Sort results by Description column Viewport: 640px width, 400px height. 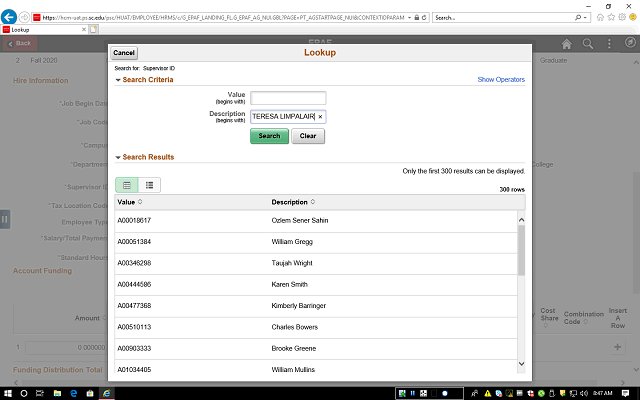coord(293,202)
